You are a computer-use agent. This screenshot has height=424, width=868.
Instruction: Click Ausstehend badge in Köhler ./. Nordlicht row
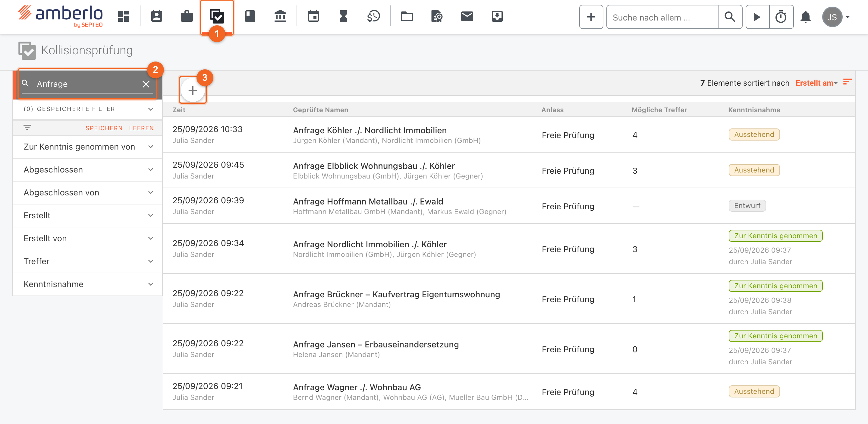pyautogui.click(x=754, y=134)
